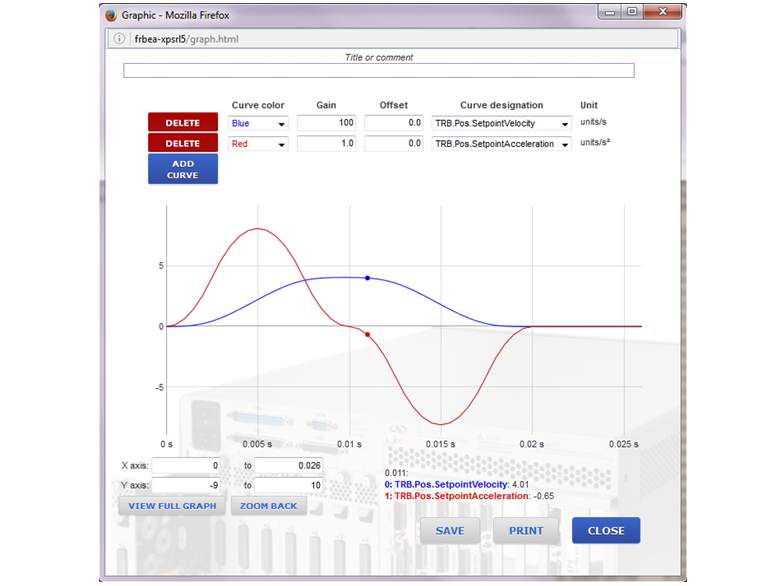The width and height of the screenshot is (781, 586).
Task: Click the Offset field of the Red curve
Action: 394,144
